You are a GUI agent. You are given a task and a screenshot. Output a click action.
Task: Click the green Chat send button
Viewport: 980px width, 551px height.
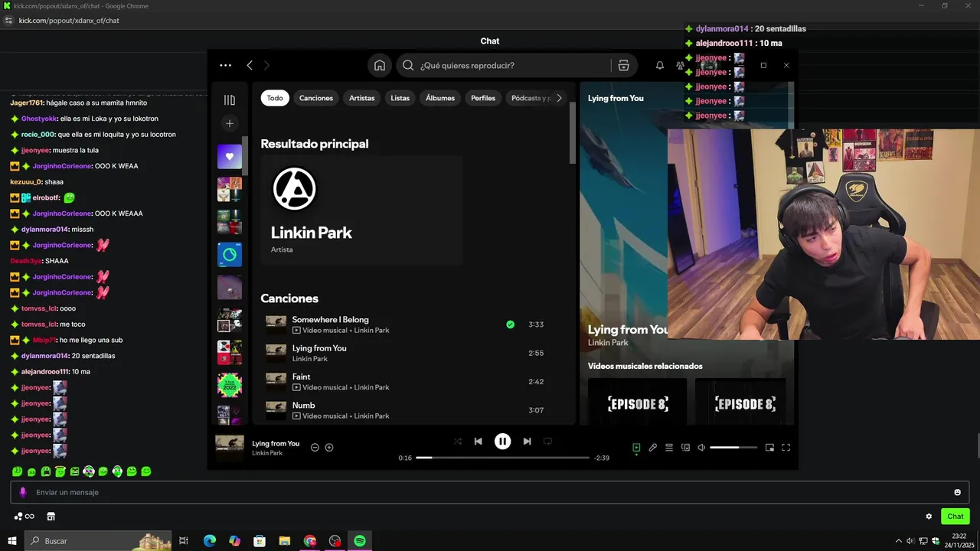(955, 517)
